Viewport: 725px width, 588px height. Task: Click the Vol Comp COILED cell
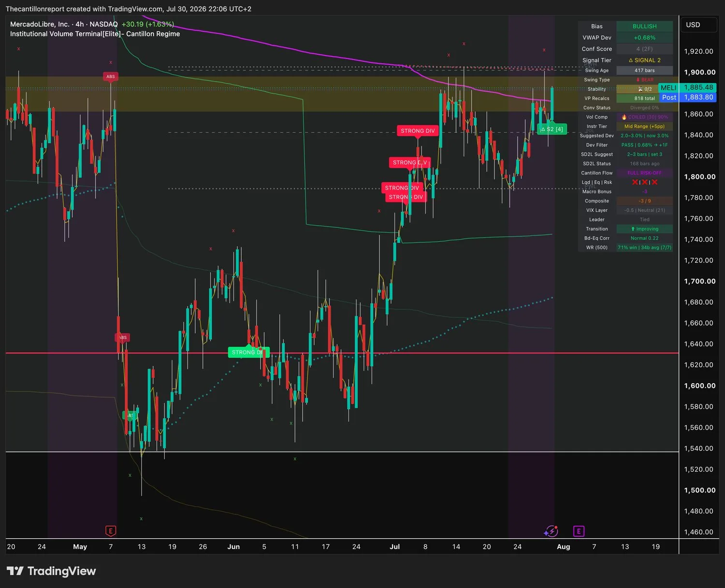(x=644, y=117)
